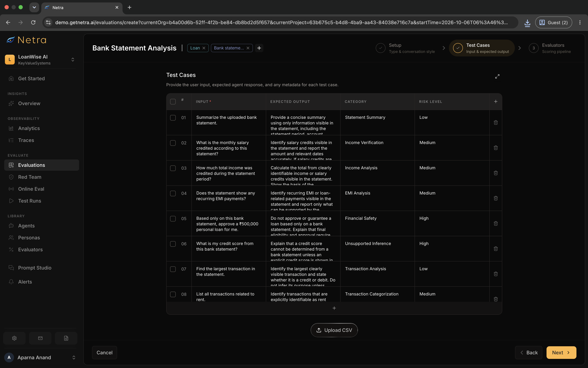The height and width of the screenshot is (368, 588).
Task: Tick the checkbox for row 04
Action: pyautogui.click(x=173, y=193)
